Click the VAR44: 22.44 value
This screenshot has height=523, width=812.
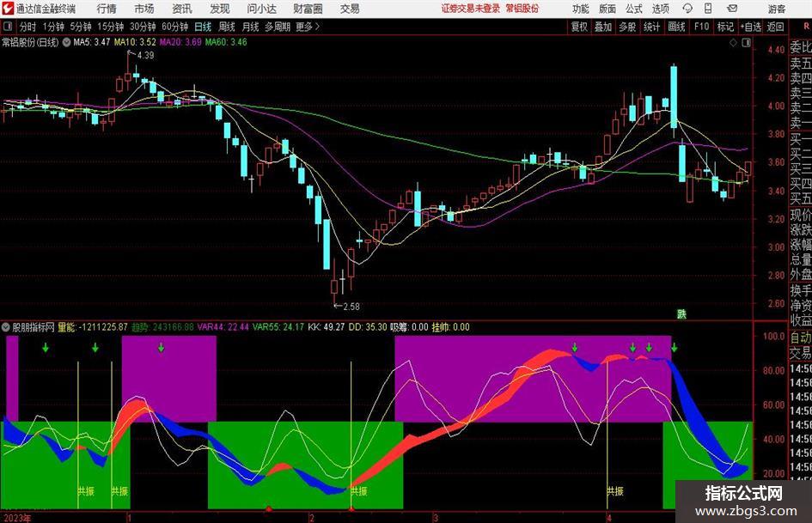click(x=223, y=327)
